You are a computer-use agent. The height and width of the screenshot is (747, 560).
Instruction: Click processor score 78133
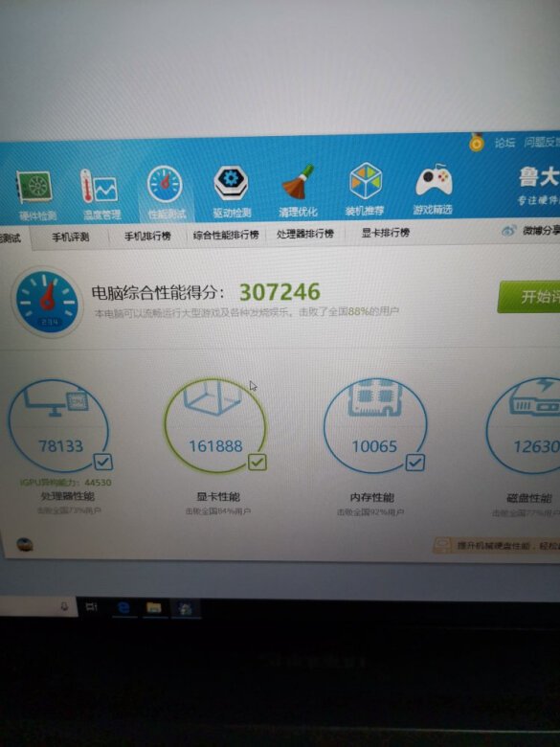click(x=60, y=446)
